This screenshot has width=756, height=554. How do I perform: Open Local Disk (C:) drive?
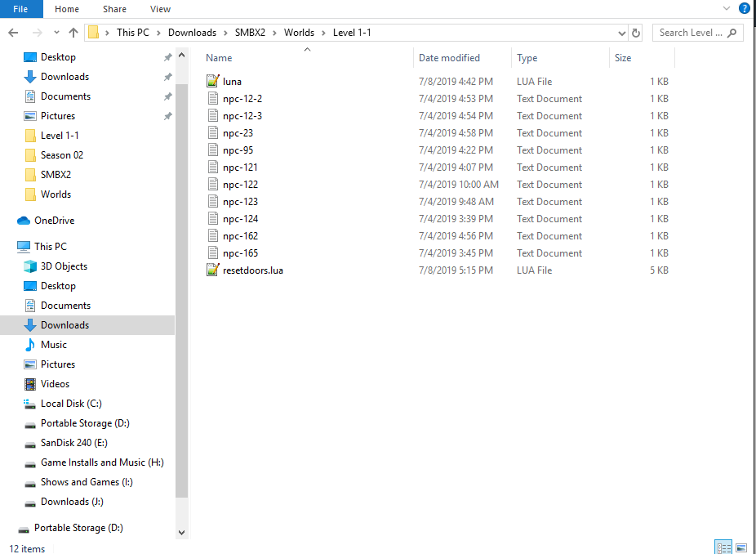pyautogui.click(x=71, y=404)
